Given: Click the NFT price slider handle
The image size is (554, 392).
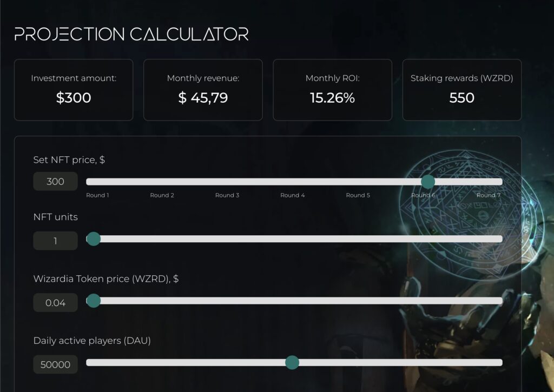Looking at the screenshot, I should point(428,182).
